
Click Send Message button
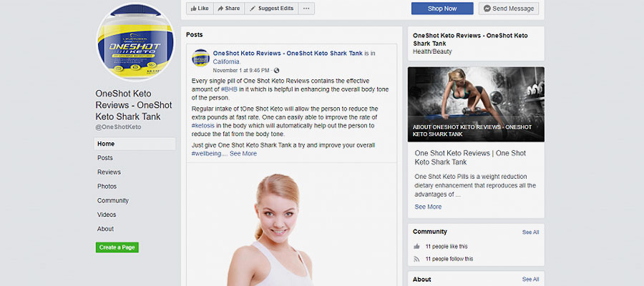[x=509, y=8]
